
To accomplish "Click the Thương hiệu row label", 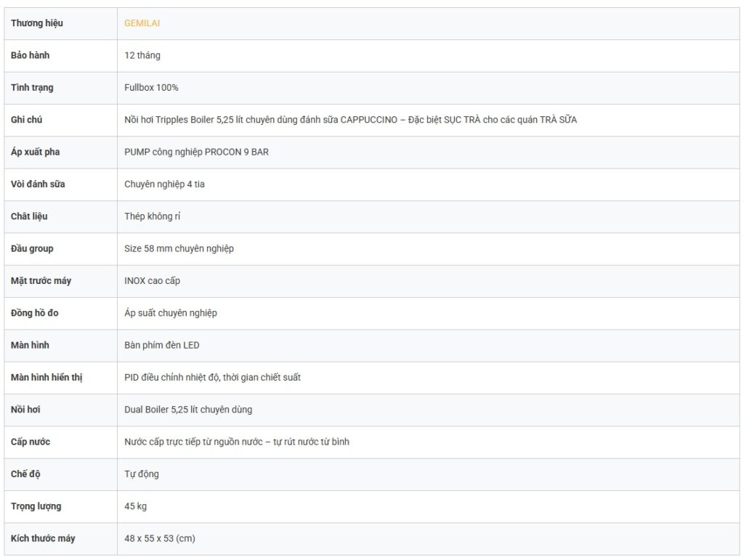I will pos(37,23).
